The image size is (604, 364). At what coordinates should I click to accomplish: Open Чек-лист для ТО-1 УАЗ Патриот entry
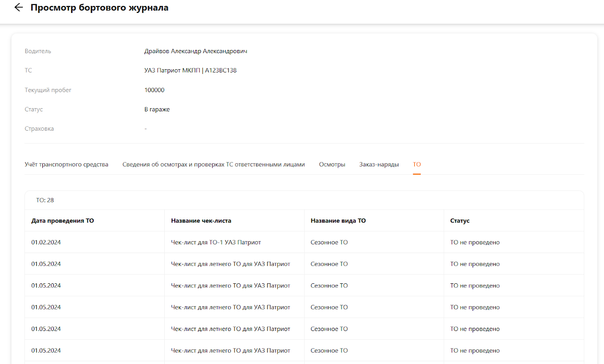pyautogui.click(x=216, y=243)
